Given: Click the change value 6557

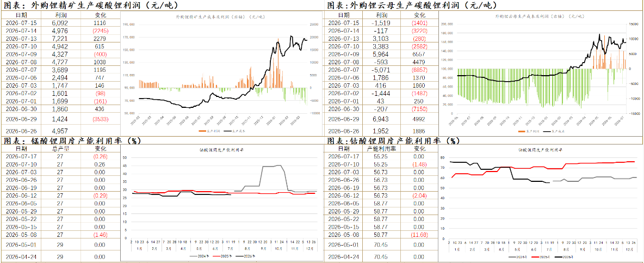Looking at the screenshot, I should point(419,54).
